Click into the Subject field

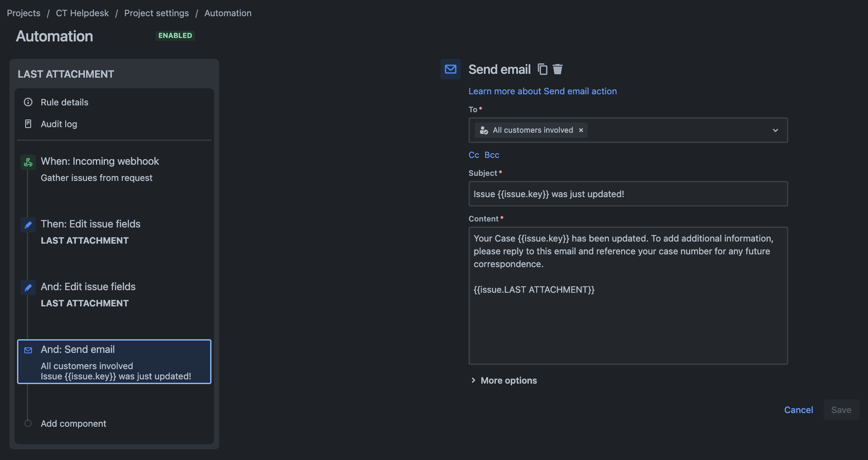pos(628,194)
